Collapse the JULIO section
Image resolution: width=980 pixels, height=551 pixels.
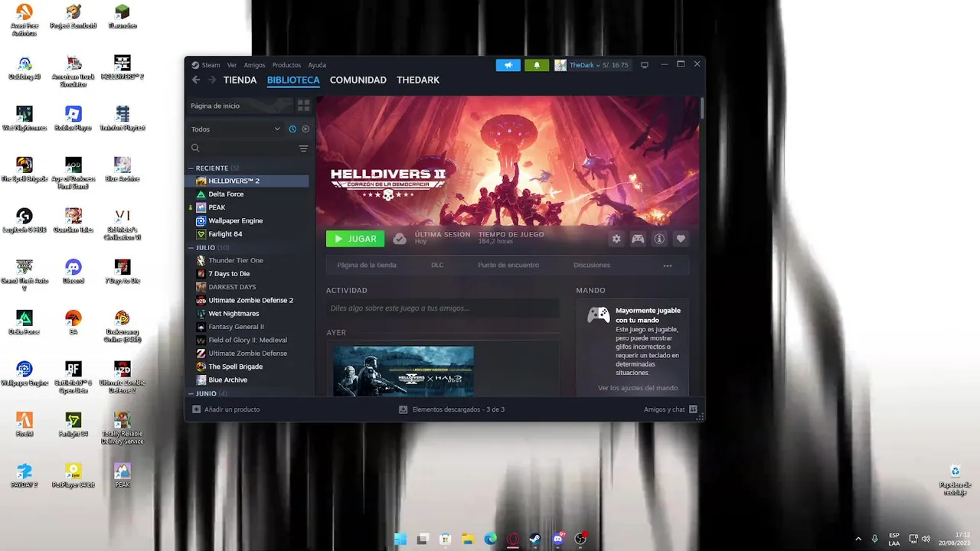[x=191, y=248]
